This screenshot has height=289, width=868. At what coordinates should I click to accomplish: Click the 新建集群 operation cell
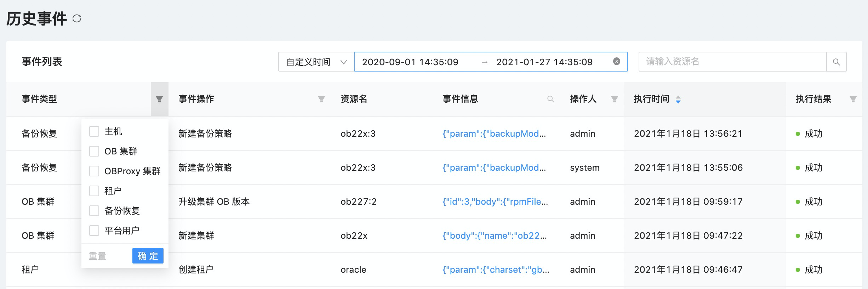point(196,236)
